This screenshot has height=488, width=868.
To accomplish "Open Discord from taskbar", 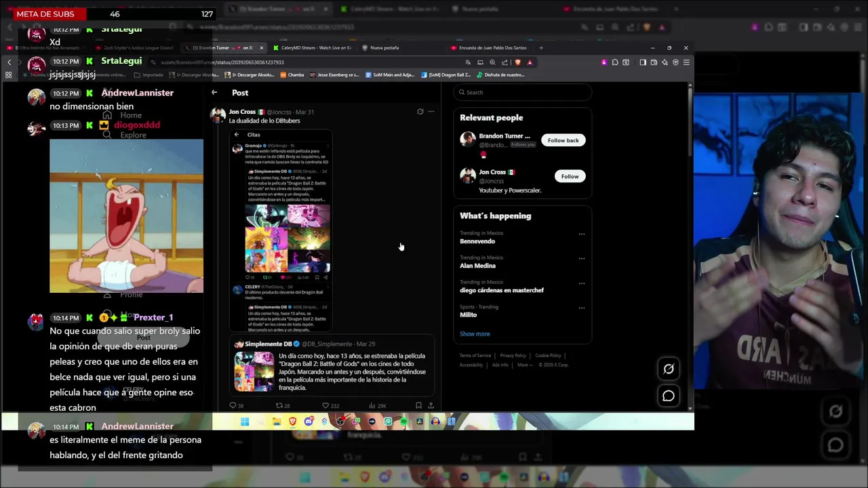I will coord(309,422).
